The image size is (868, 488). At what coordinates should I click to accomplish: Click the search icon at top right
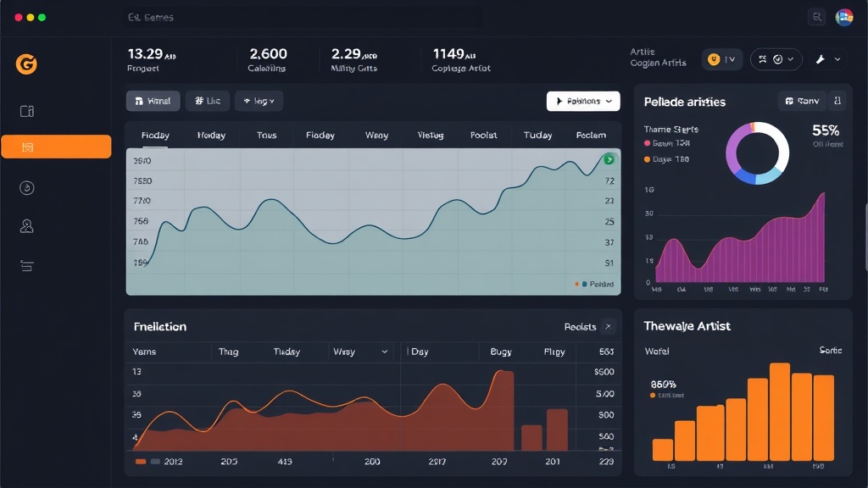click(x=816, y=17)
